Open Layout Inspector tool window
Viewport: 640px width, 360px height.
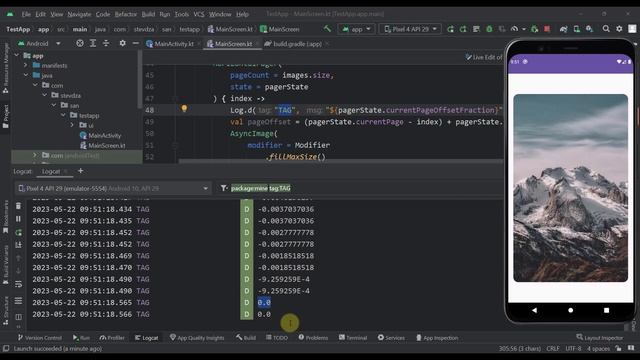tap(600, 338)
